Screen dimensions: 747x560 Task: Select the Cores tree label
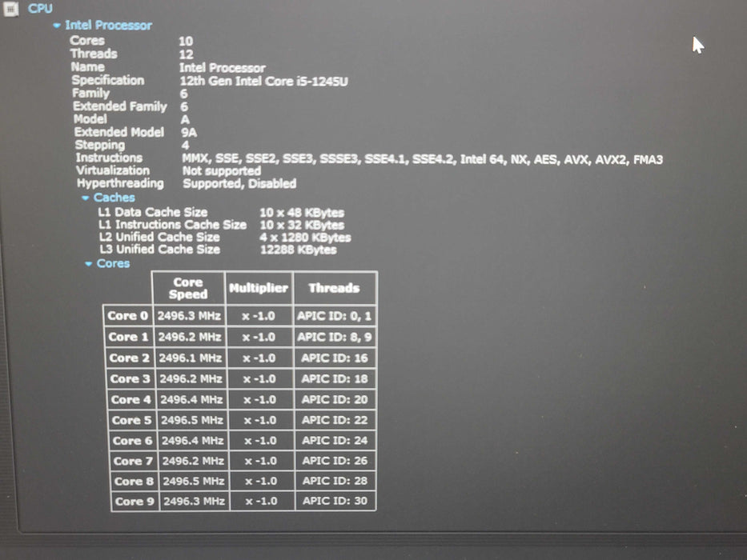[x=113, y=264]
